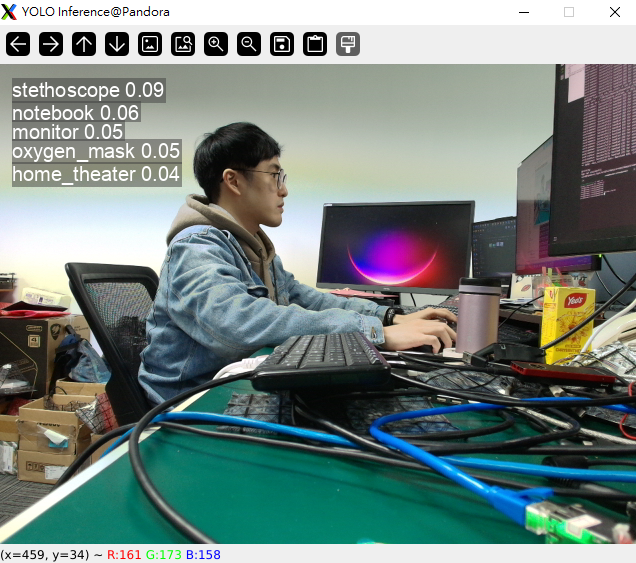The image size is (636, 563).
Task: Click the 'oxygen_mask 0.05' prediction label
Action: [x=96, y=152]
